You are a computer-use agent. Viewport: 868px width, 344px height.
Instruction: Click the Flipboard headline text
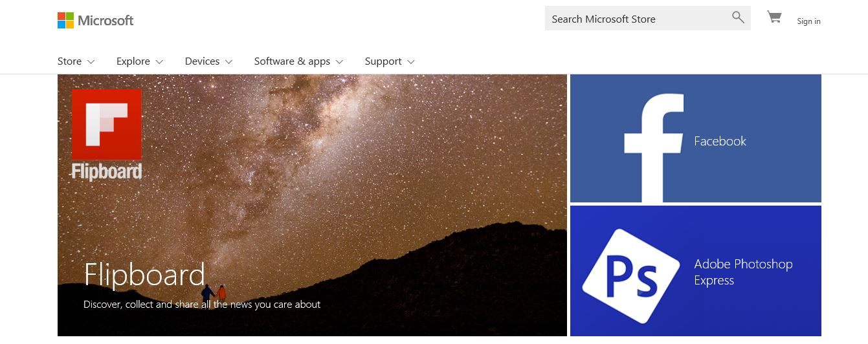pyautogui.click(x=144, y=275)
